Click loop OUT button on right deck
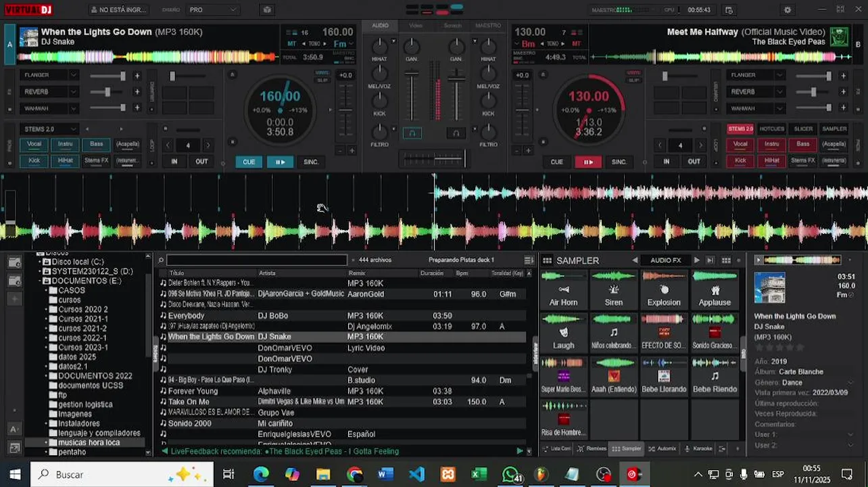 [x=694, y=162]
